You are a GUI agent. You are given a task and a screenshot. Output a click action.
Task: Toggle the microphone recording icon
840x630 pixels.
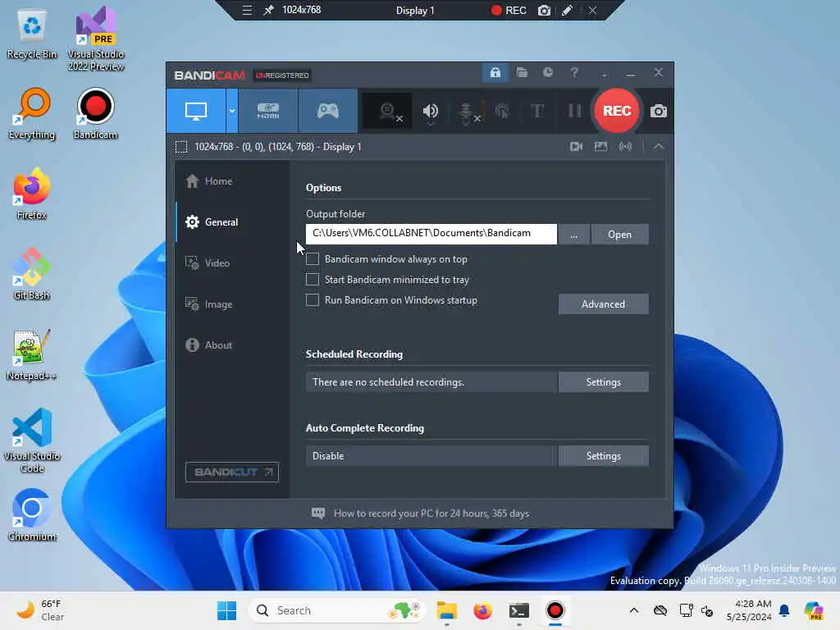(x=467, y=112)
